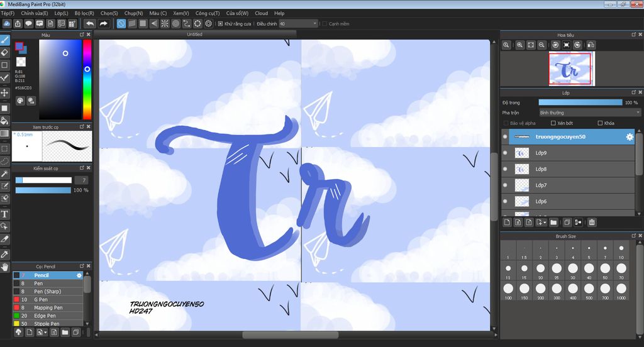Open the Chỉnh sửa(E) menu
This screenshot has height=347, width=644.
(x=35, y=13)
